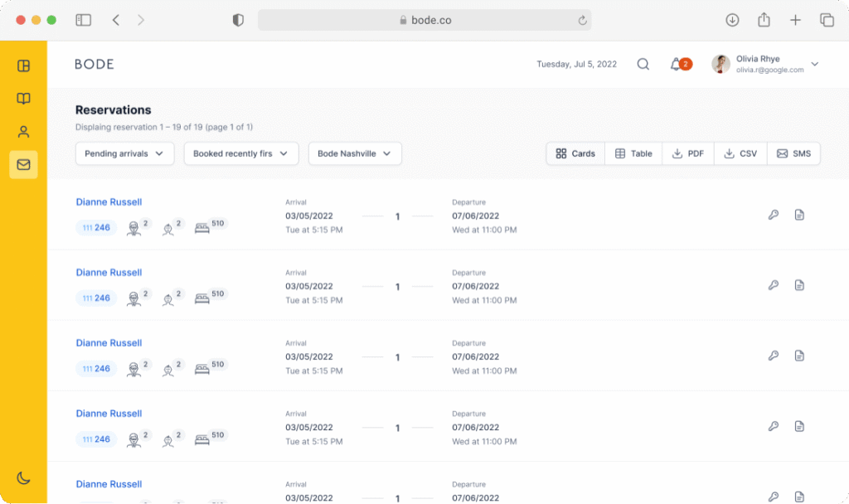Open the second Dianne Russell reservation link
This screenshot has height=504, width=849.
click(x=109, y=272)
